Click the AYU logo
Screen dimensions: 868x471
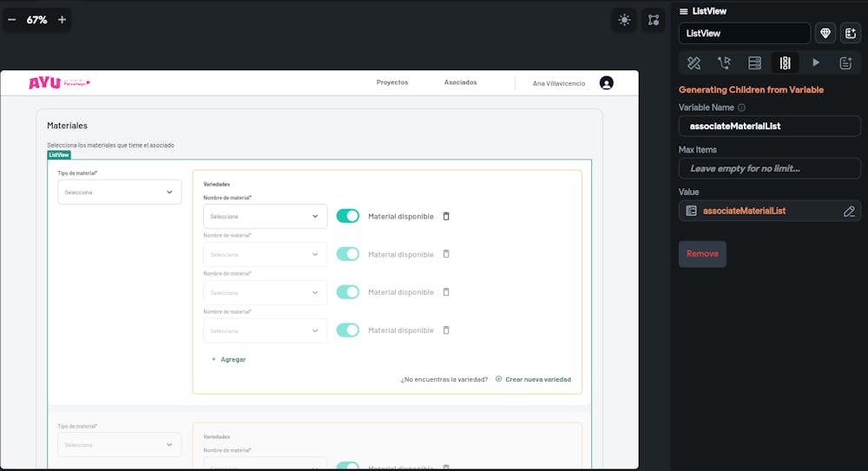(59, 83)
